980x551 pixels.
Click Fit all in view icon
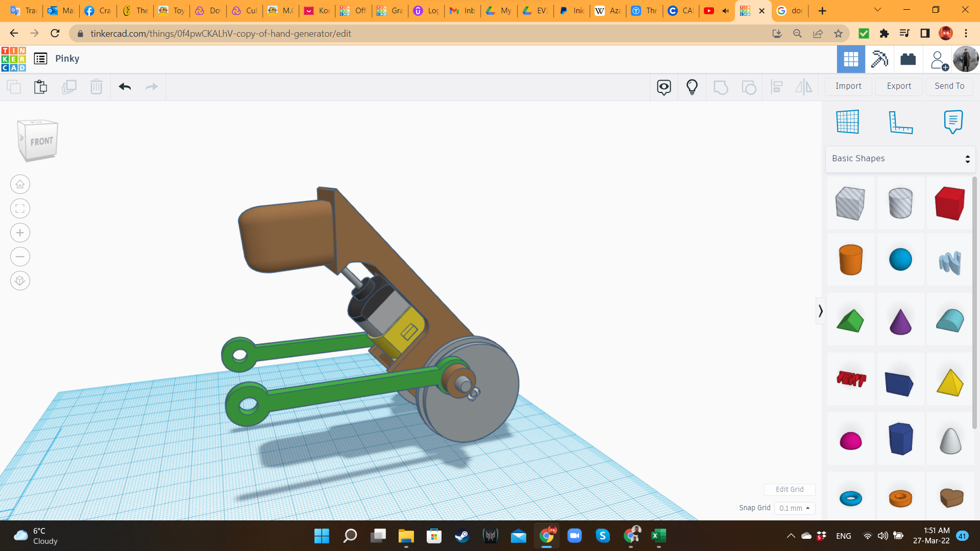20,208
